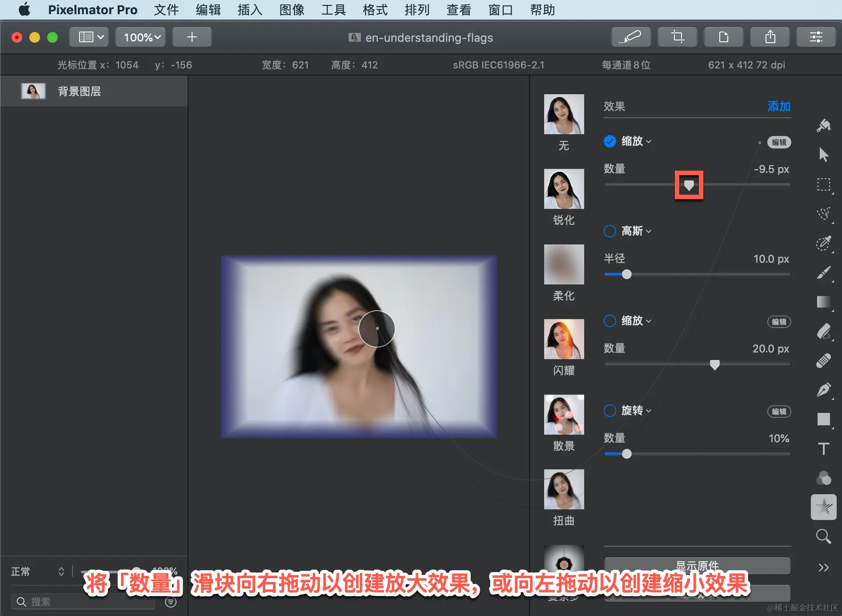Open the 排列 menu
The width and height of the screenshot is (842, 616).
[x=417, y=10]
